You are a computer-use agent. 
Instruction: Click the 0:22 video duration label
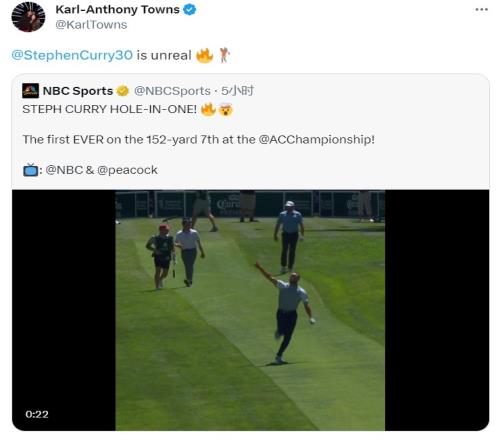pos(37,414)
